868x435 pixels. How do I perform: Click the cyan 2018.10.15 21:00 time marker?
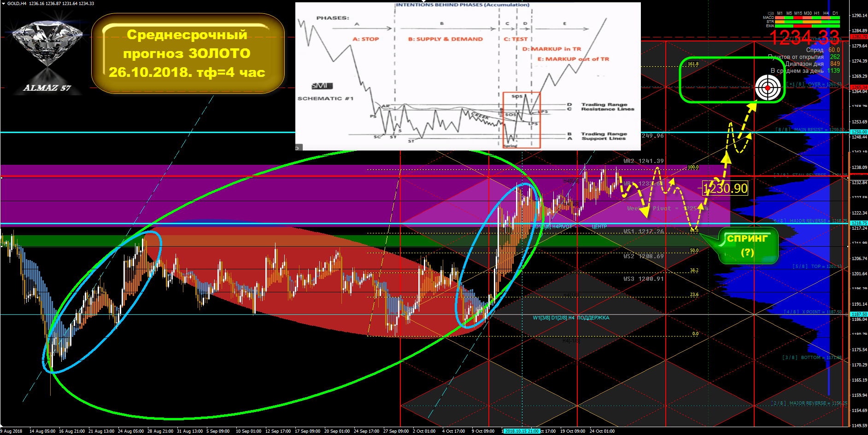(x=522, y=431)
